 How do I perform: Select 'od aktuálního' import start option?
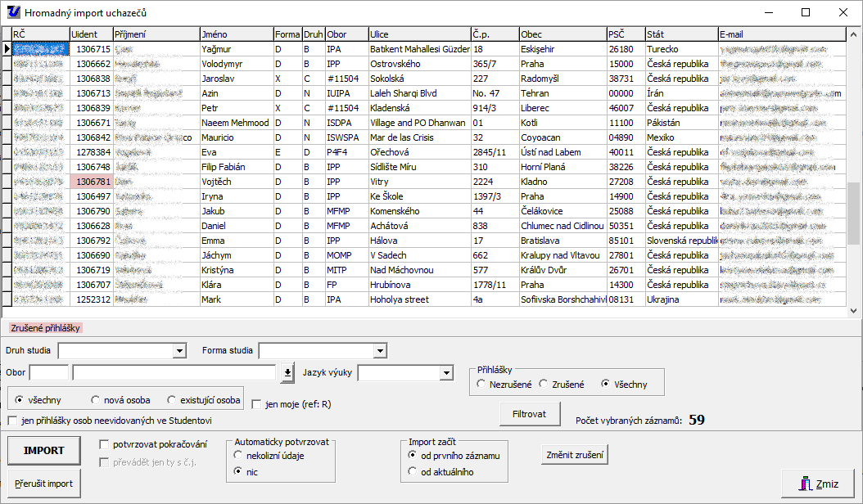point(413,471)
